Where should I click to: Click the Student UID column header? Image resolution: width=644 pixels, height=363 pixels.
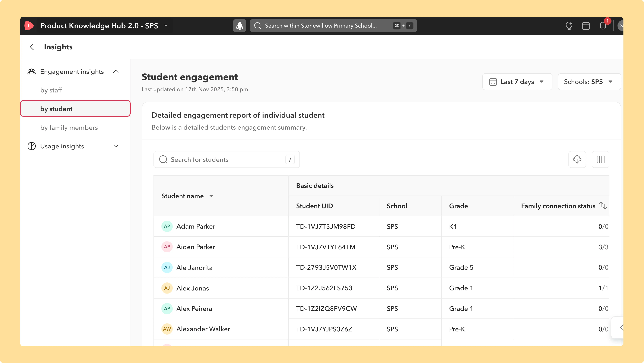tap(314, 206)
